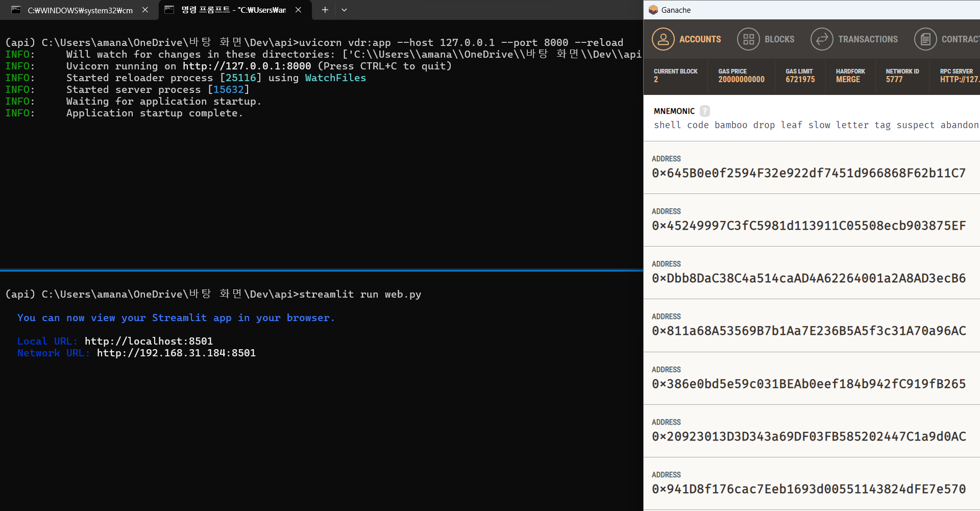Click the Network ID value 5777
Screen dimensions: 980x511
(894, 80)
